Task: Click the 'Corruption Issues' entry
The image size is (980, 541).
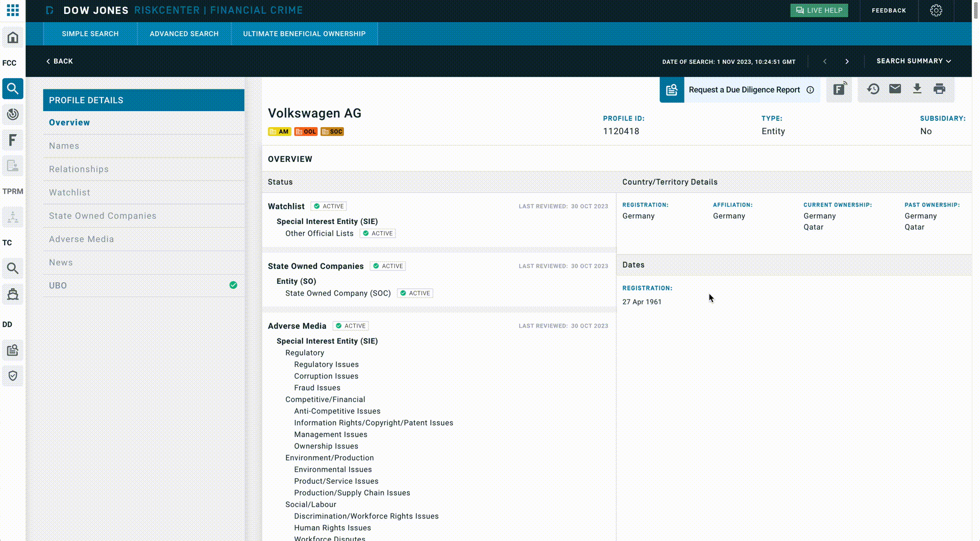Action: [326, 376]
